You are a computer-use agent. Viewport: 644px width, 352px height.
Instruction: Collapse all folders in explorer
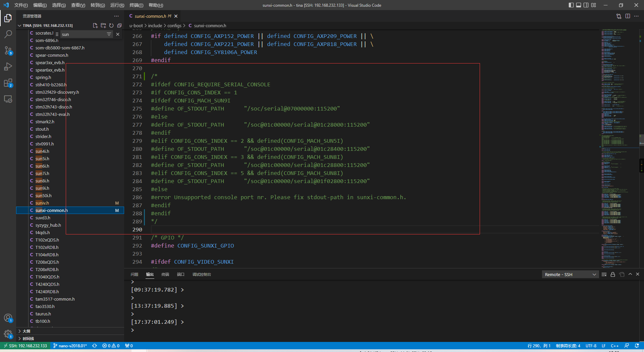(119, 26)
